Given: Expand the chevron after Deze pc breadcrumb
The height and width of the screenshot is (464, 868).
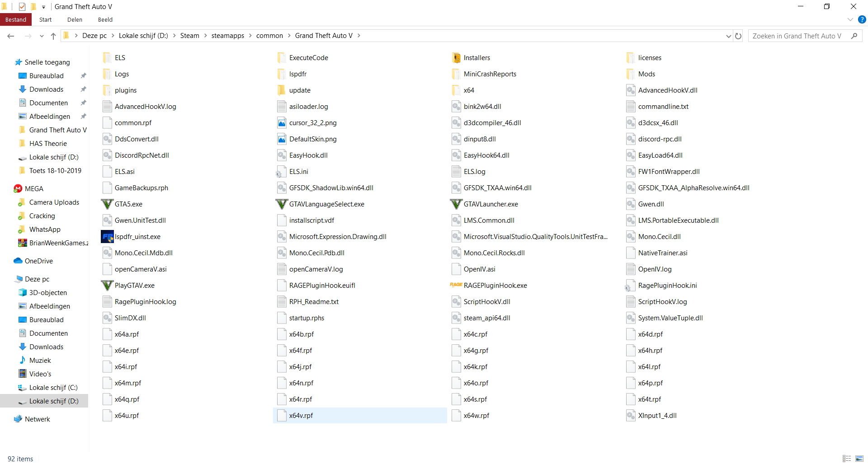Looking at the screenshot, I should tap(113, 36).
